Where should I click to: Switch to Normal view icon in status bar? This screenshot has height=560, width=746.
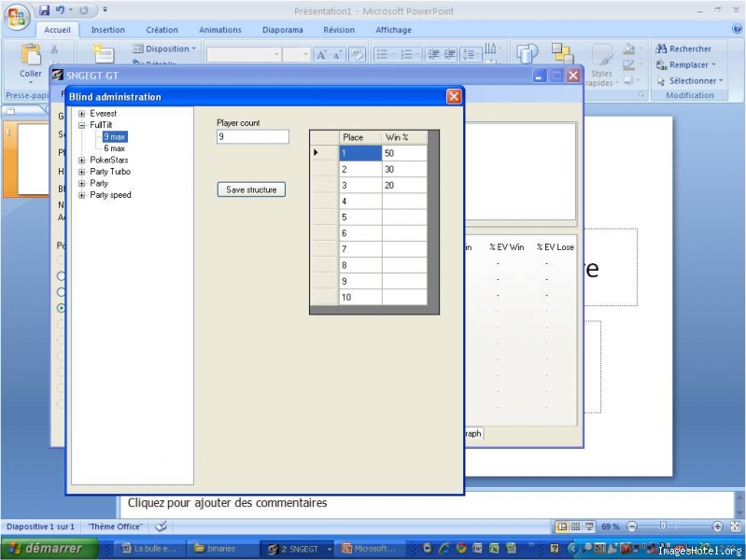(x=562, y=526)
